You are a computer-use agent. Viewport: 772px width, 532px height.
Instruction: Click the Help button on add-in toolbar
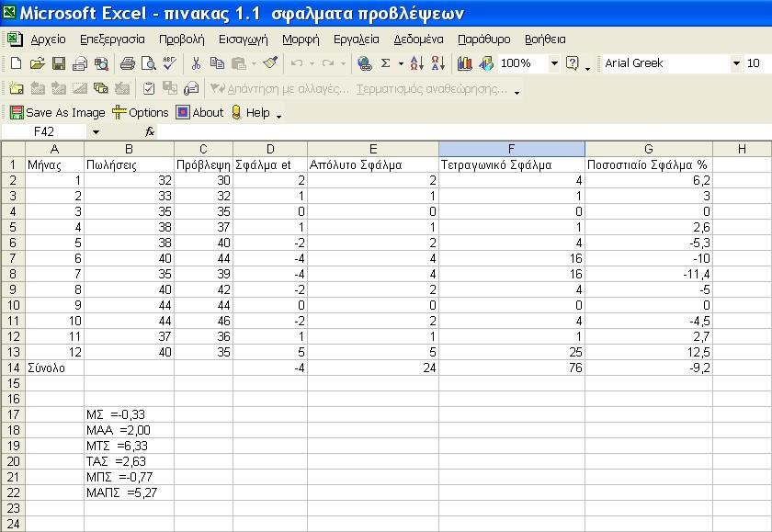251,113
